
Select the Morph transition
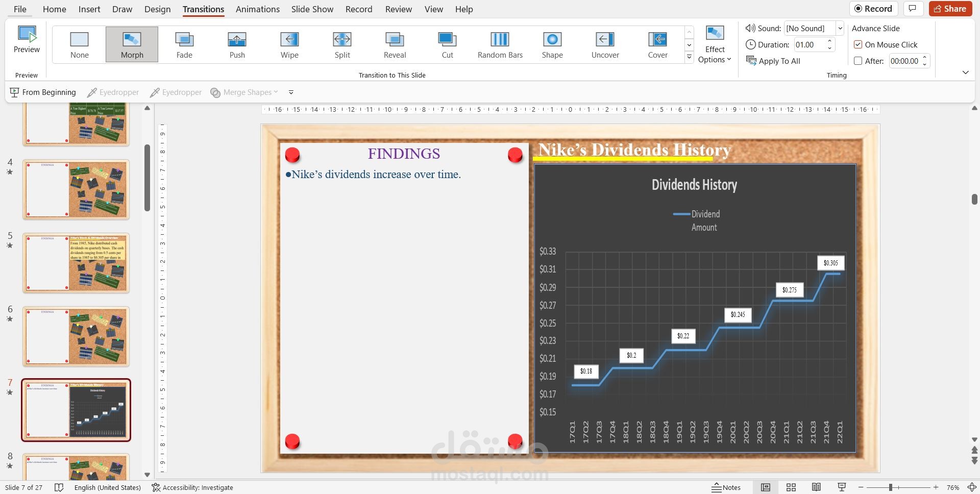pyautogui.click(x=132, y=45)
